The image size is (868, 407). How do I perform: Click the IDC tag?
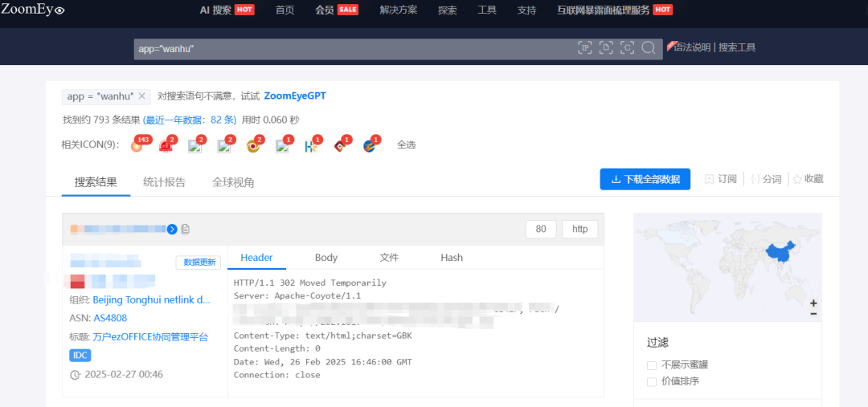[x=80, y=356]
